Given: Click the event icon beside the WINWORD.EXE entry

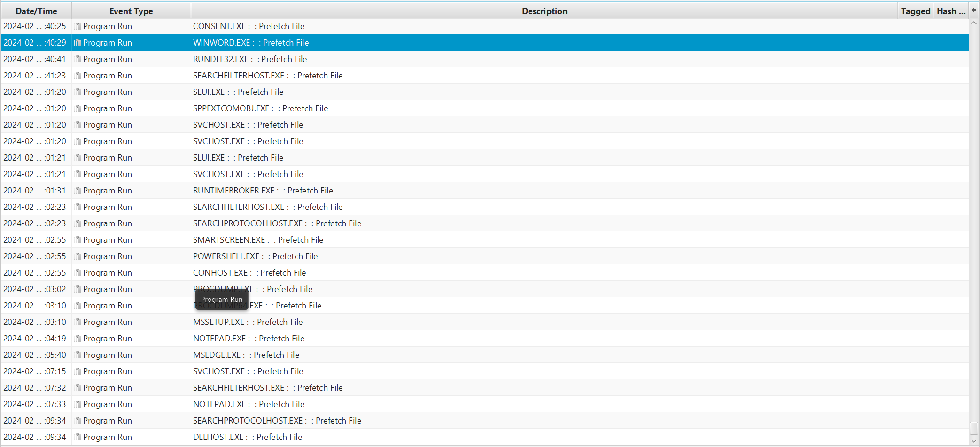Looking at the screenshot, I should [x=78, y=43].
